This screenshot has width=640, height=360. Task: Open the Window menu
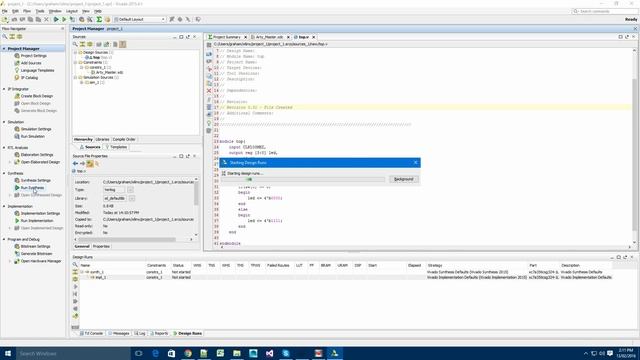pyautogui.click(x=55, y=11)
